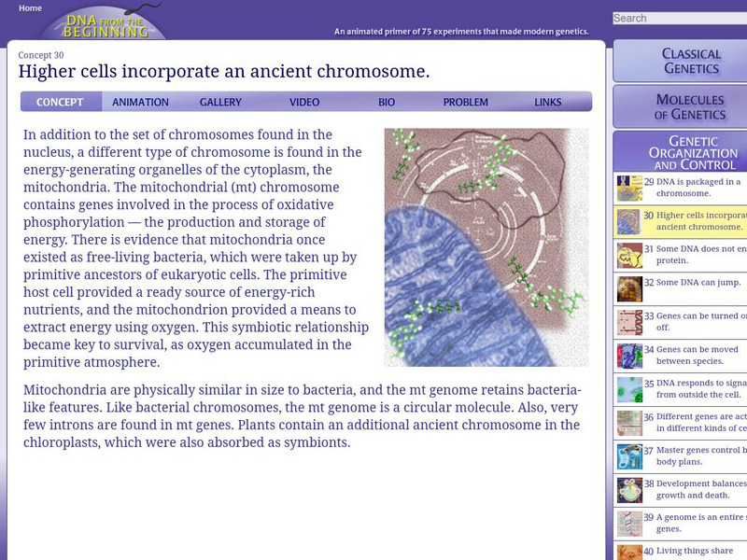Open thumbnail for concept 33 Genes can be turned
Image resolution: width=747 pixels, height=560 pixels.
pos(629,322)
